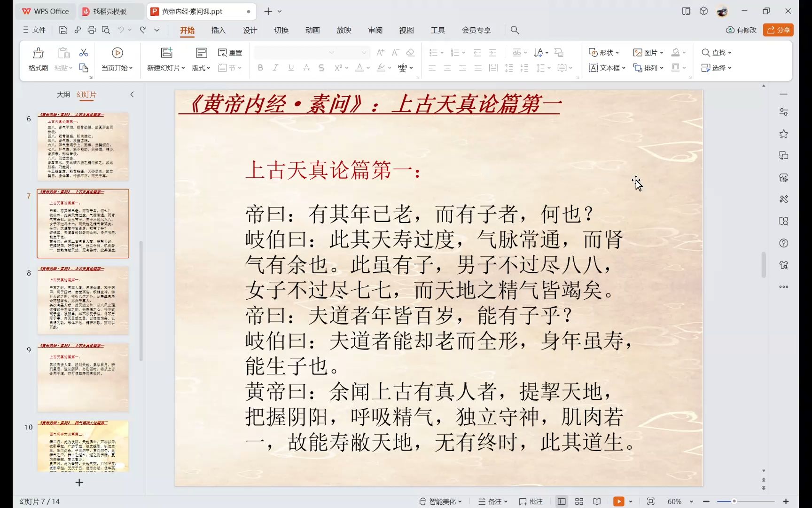812x508 pixels.
Task: Open font name combo box
Action: click(295, 52)
